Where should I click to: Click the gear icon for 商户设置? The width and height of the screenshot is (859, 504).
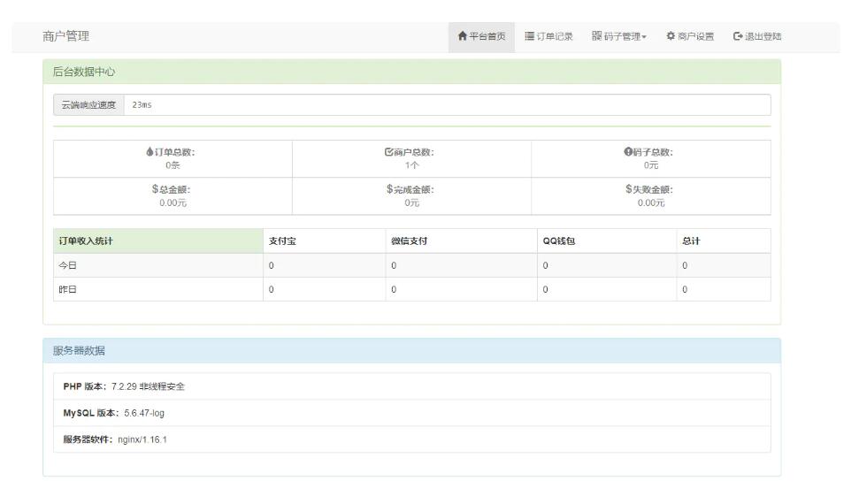[671, 36]
